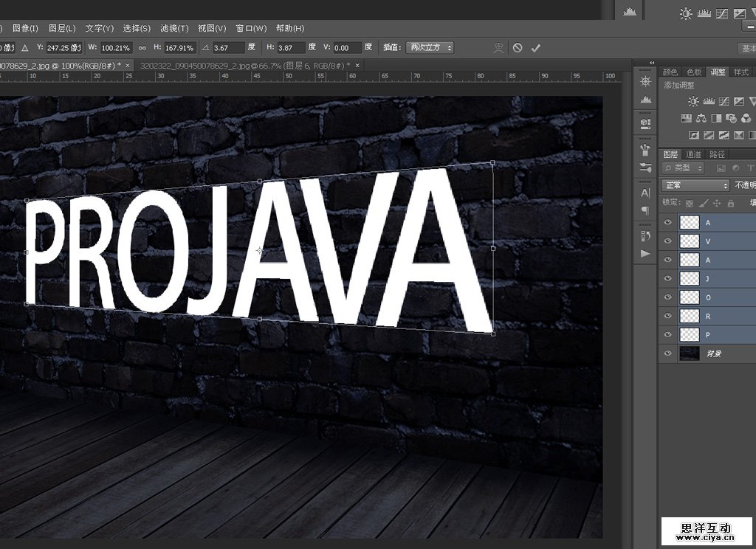The width and height of the screenshot is (756, 549).
Task: Hide the P layer with its eye
Action: (668, 335)
